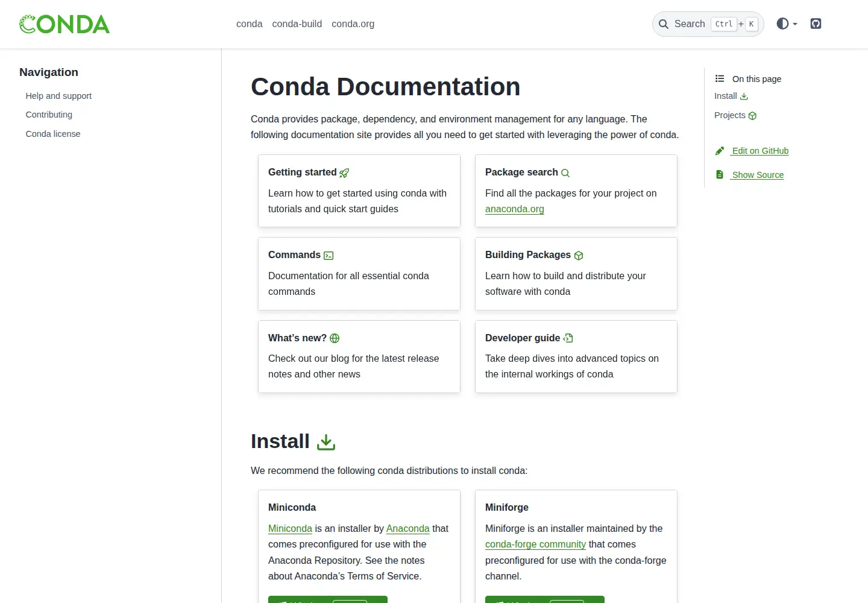This screenshot has width=868, height=603.
Task: Click the package icon beside Building Packages
Action: point(579,256)
